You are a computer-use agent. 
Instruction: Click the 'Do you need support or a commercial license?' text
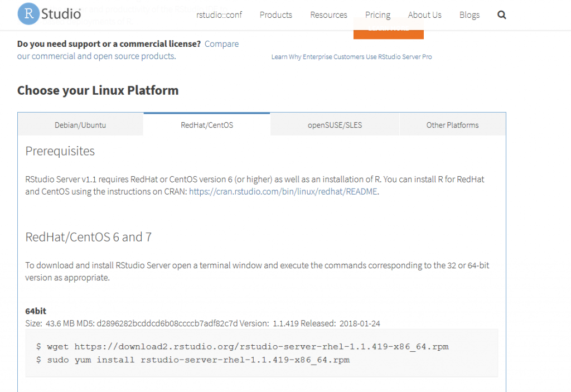[x=109, y=43]
